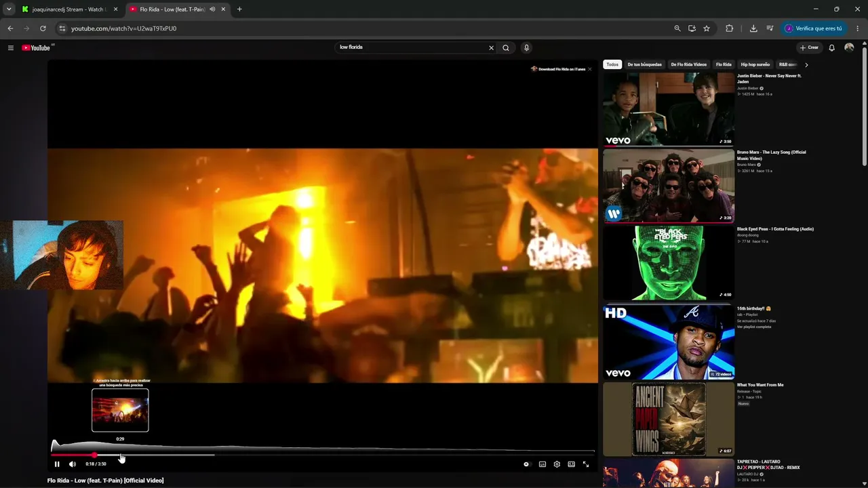
Task: Open TAPRETAO - LAUTARO remix title
Action: coord(768,464)
